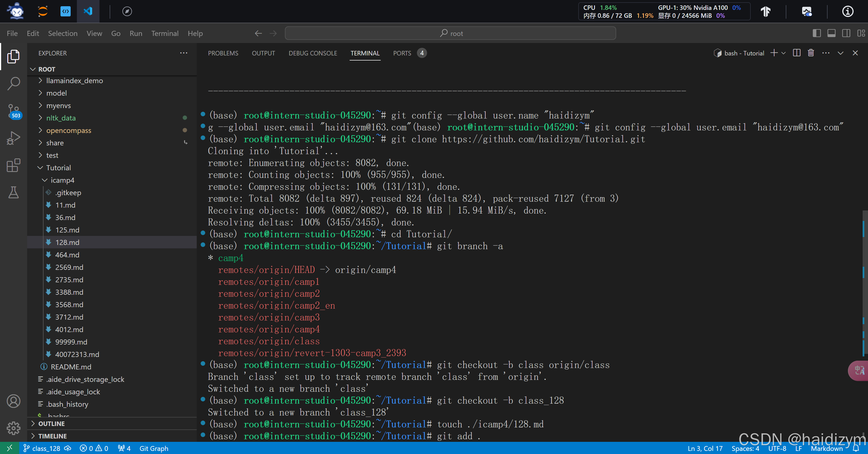Collapse the Tutorial folder
Viewport: 868px width, 454px height.
(x=58, y=168)
